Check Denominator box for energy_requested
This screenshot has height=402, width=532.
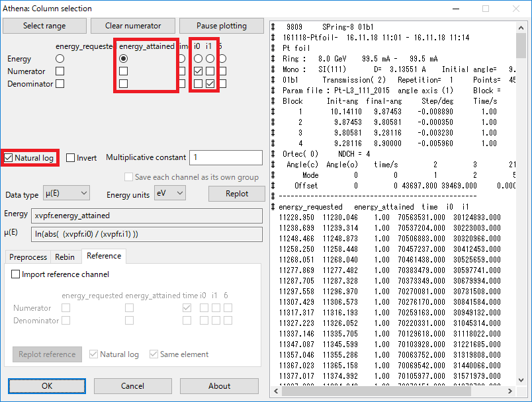pyautogui.click(x=60, y=84)
